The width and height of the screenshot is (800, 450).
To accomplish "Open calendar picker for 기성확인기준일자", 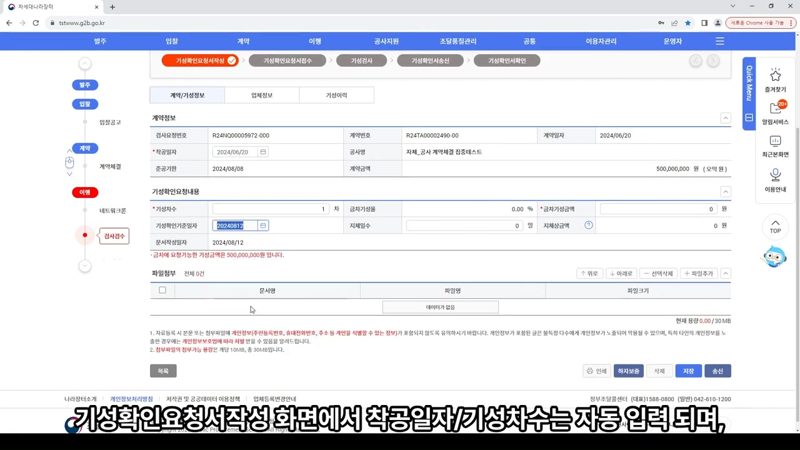I will tap(263, 226).
